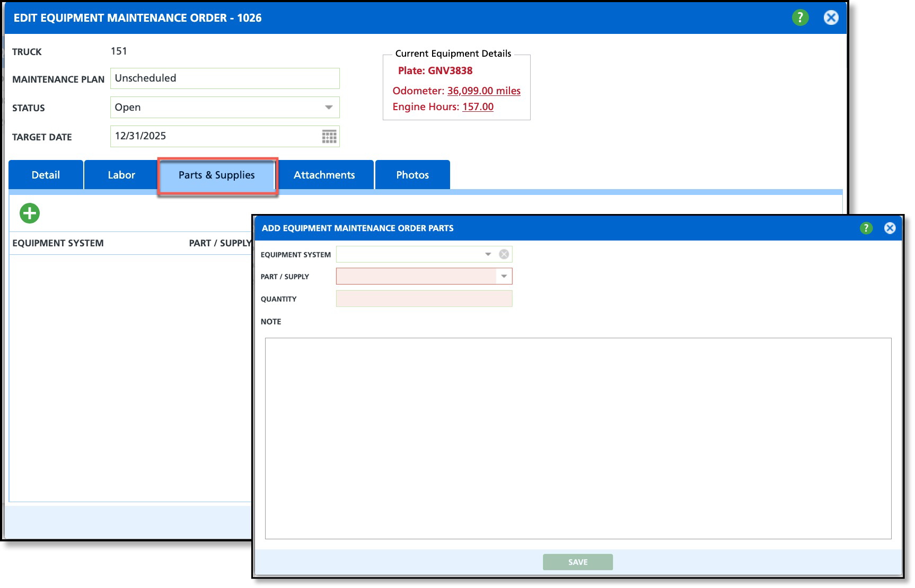This screenshot has width=915, height=588.
Task: Click the Equipment System column header
Action: [58, 243]
